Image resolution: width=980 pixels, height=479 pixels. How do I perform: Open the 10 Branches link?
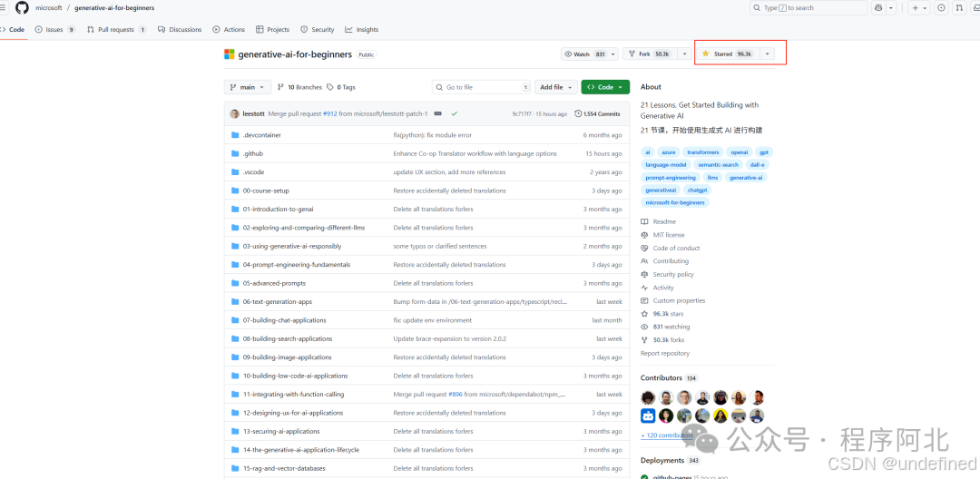point(299,87)
